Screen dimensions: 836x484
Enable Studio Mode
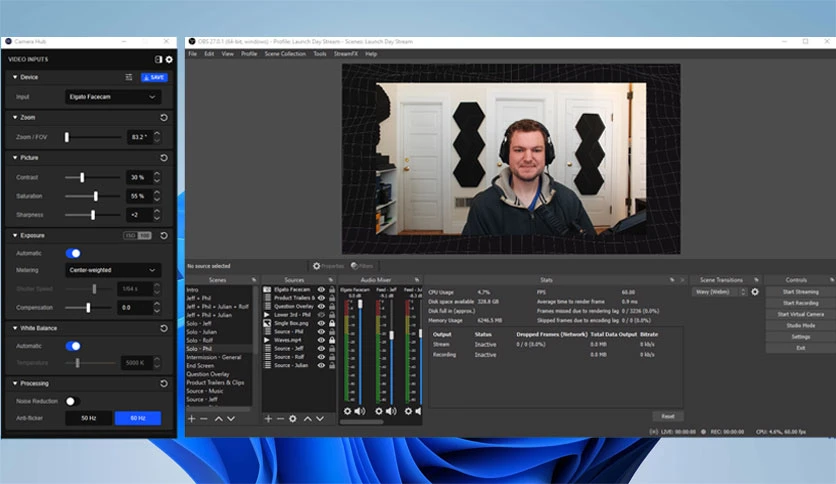(x=800, y=325)
